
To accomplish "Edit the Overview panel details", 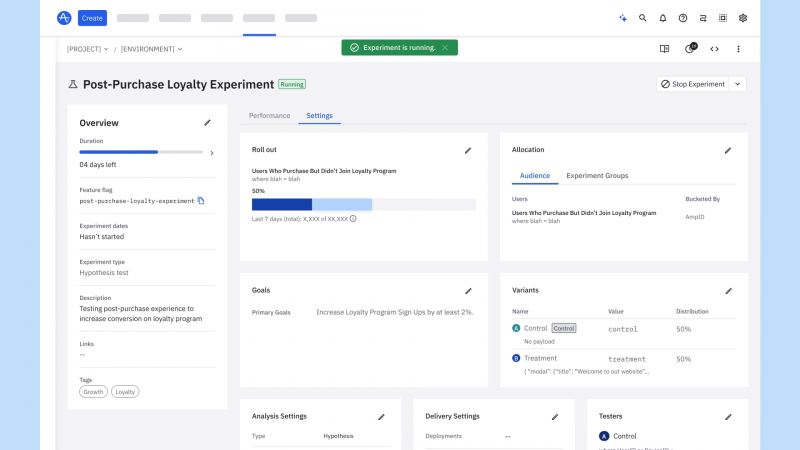I will [x=207, y=122].
